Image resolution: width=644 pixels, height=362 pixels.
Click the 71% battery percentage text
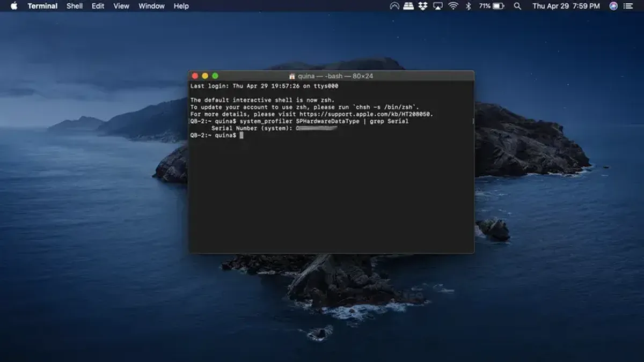click(485, 6)
